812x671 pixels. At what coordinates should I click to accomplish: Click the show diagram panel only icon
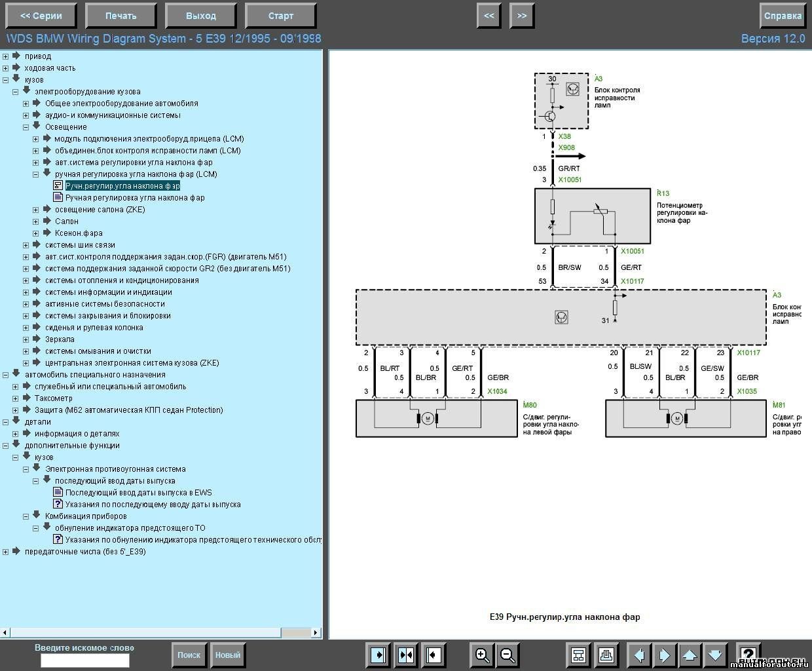[434, 655]
